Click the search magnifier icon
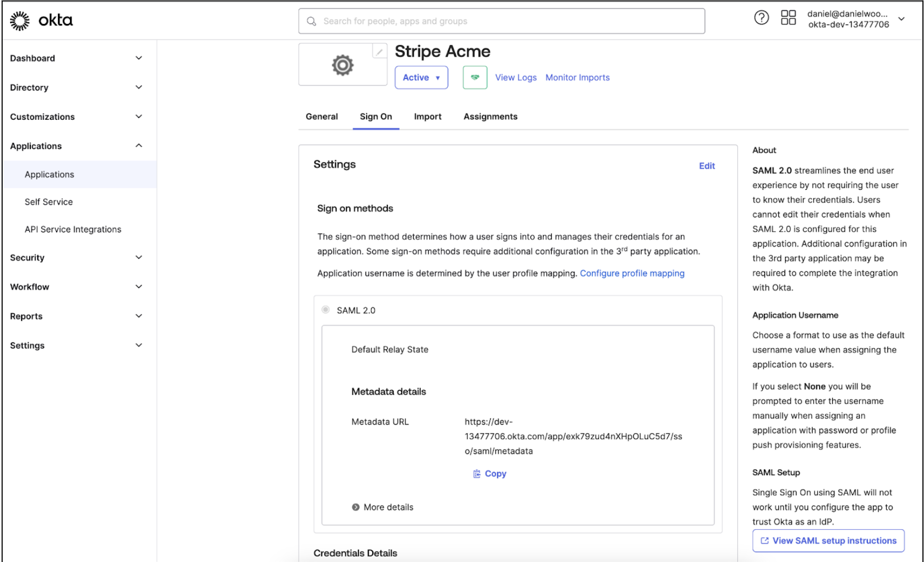 pyautogui.click(x=311, y=21)
